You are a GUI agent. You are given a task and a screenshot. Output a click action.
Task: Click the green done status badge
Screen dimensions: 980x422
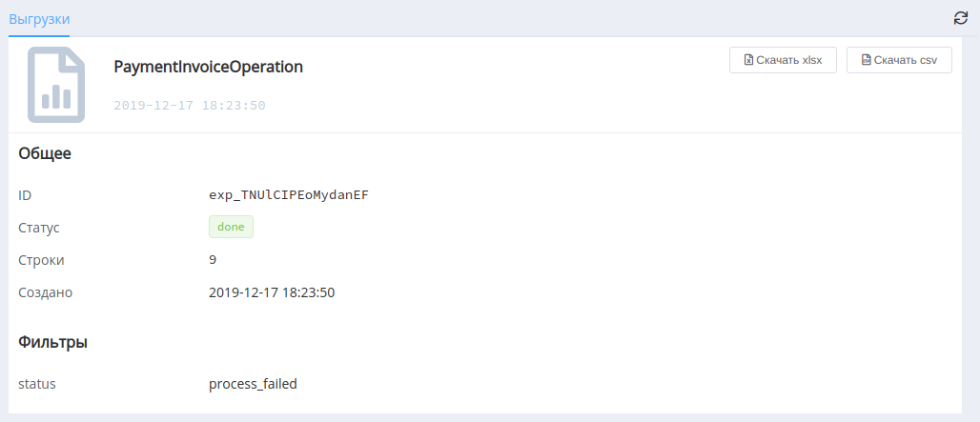(x=231, y=228)
